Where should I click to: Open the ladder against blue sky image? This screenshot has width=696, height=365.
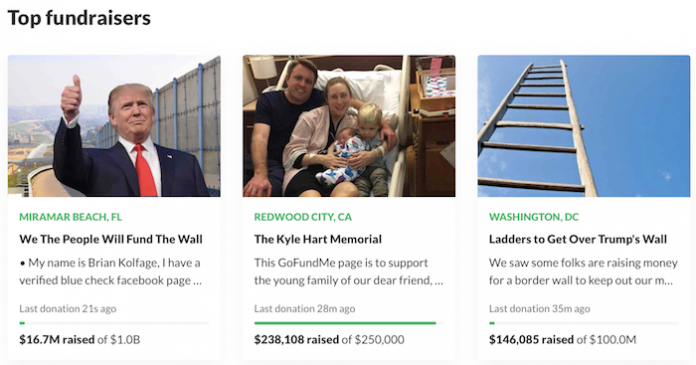click(584, 126)
